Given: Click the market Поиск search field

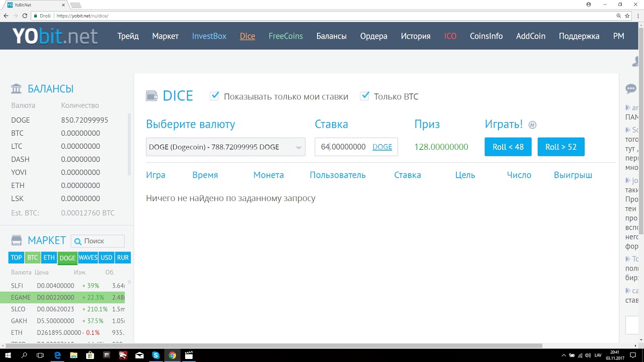Looking at the screenshot, I should coord(98,241).
